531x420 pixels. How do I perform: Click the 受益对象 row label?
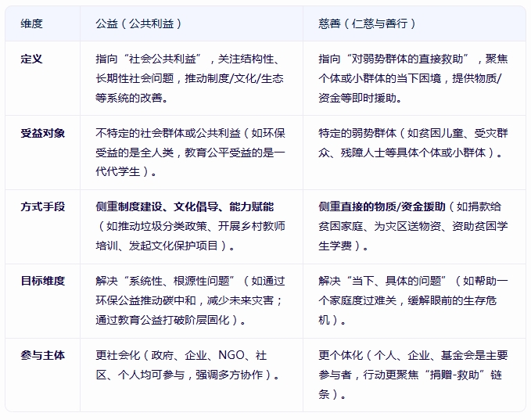(42, 133)
